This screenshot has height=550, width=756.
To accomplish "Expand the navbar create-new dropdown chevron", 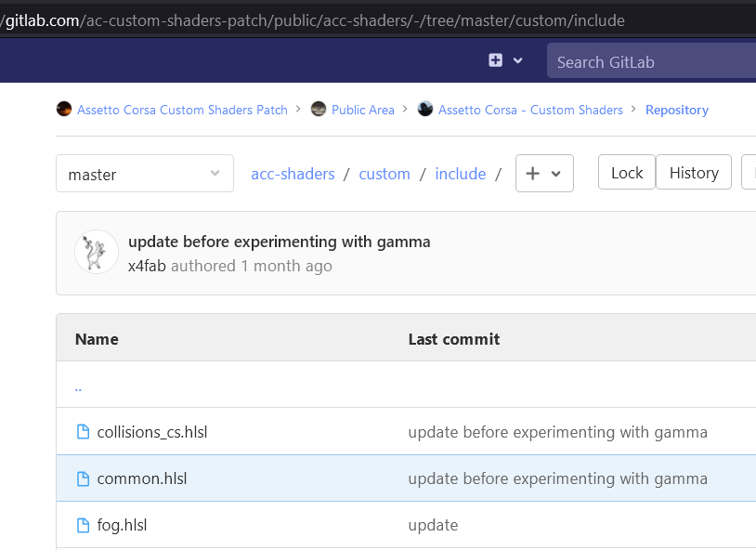I will pyautogui.click(x=518, y=60).
